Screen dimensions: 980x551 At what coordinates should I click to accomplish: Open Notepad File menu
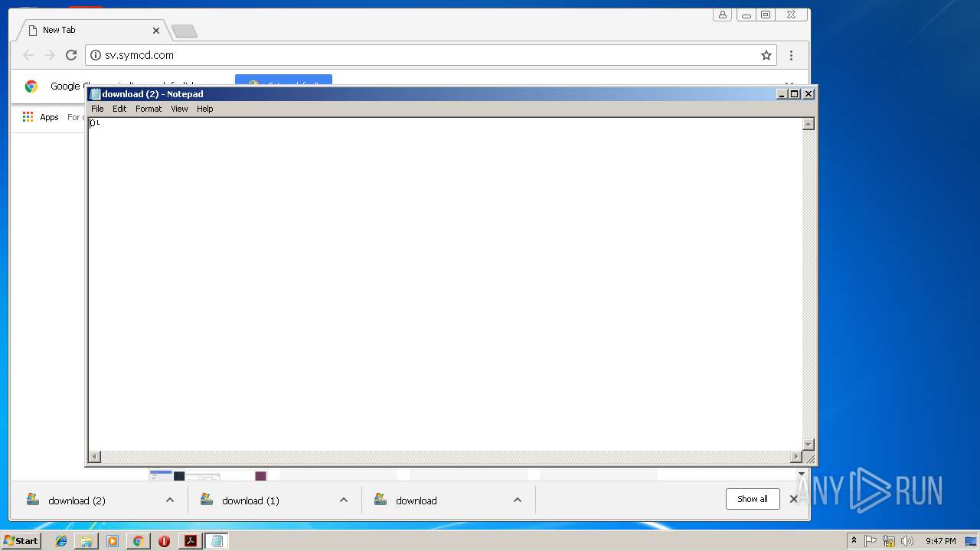(97, 109)
